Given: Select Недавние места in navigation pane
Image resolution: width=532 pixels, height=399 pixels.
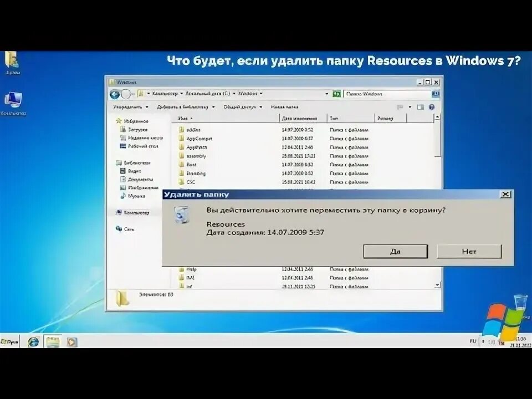Looking at the screenshot, I should (x=145, y=138).
